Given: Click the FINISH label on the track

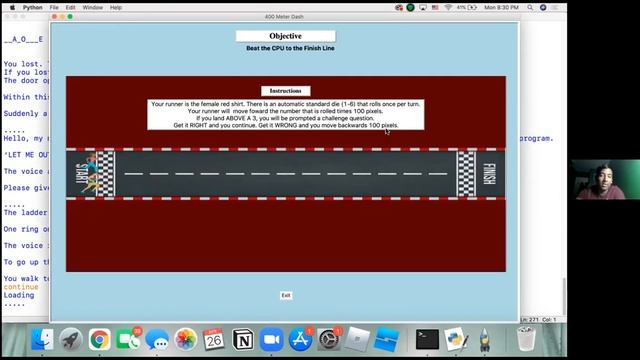Looking at the screenshot, I should 489,174.
